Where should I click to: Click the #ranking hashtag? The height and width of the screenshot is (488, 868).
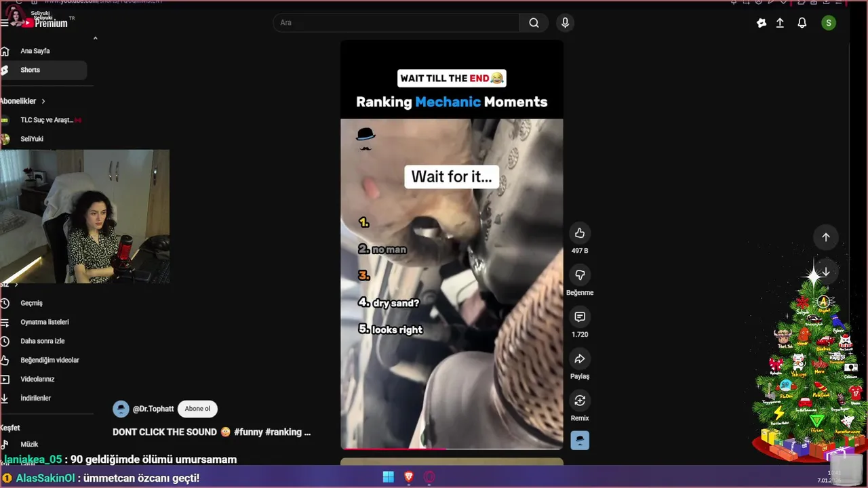click(284, 432)
